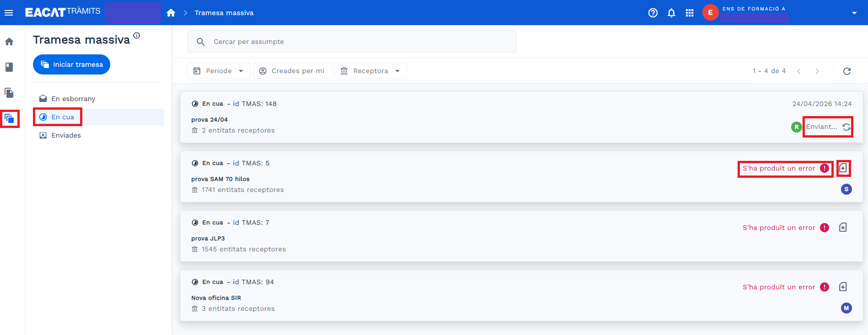Download error report for TMAS 5

(843, 168)
